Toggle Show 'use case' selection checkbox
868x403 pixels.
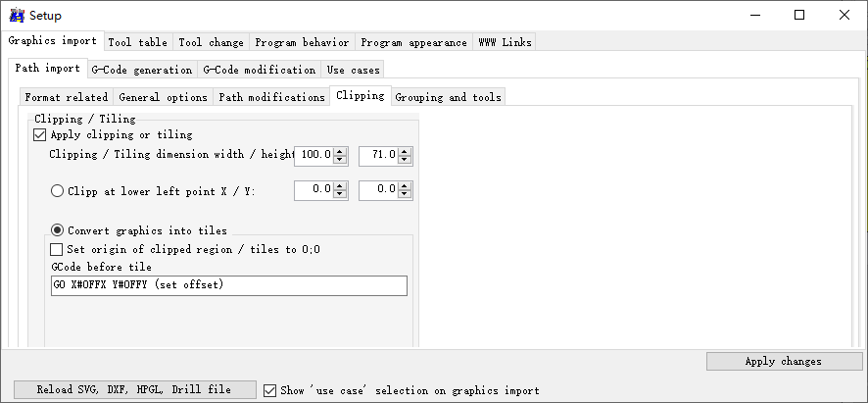point(270,390)
